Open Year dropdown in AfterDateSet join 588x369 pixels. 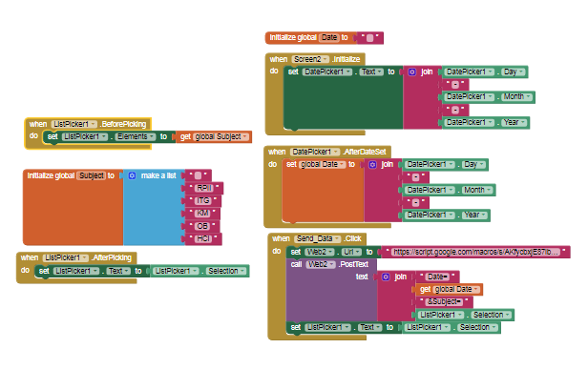(475, 215)
